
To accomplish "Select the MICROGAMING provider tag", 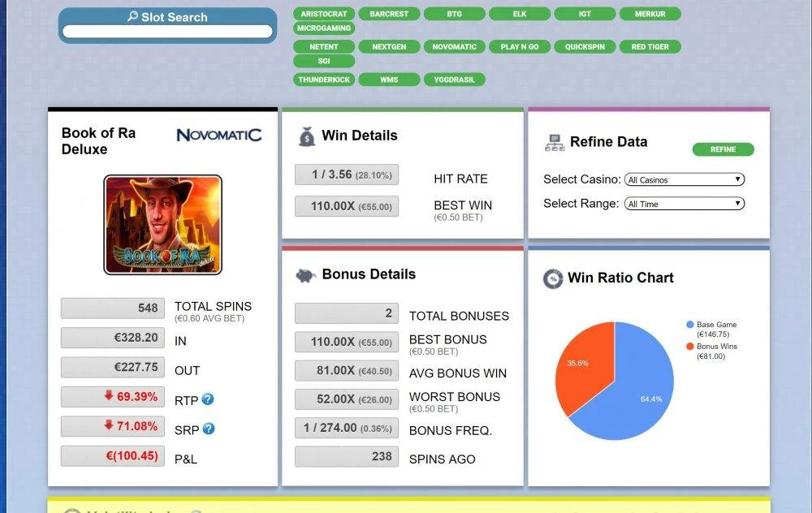I will point(324,28).
